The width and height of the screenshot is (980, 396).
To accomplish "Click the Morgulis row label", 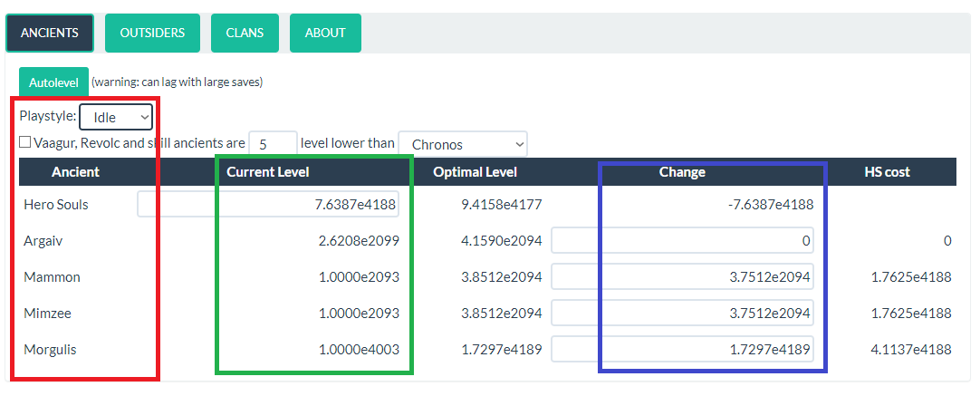I will 50,350.
